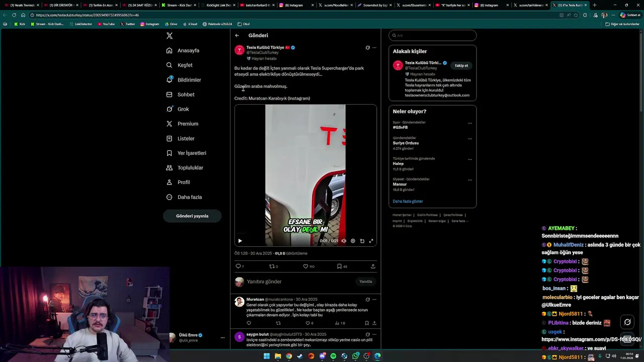Viewport: 644px width, 362px height.
Task: Open Mansur trend options menu
Action: pyautogui.click(x=470, y=180)
